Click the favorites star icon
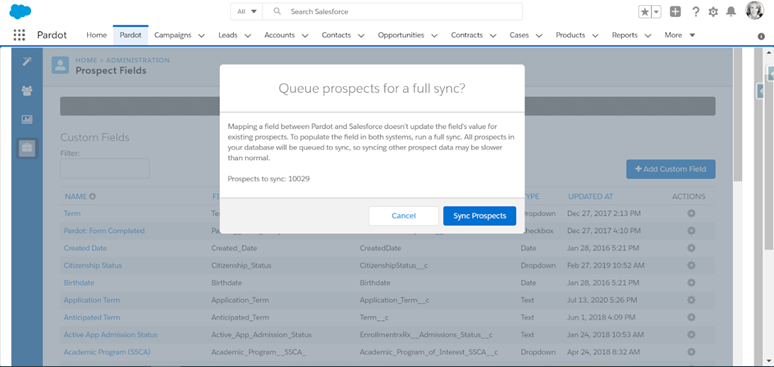Viewport: 774px width, 367px height. pyautogui.click(x=645, y=12)
